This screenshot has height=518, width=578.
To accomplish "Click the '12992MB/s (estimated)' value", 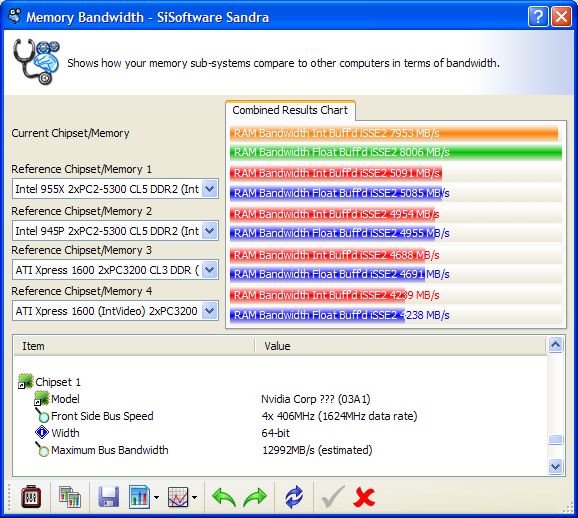I will click(x=317, y=450).
